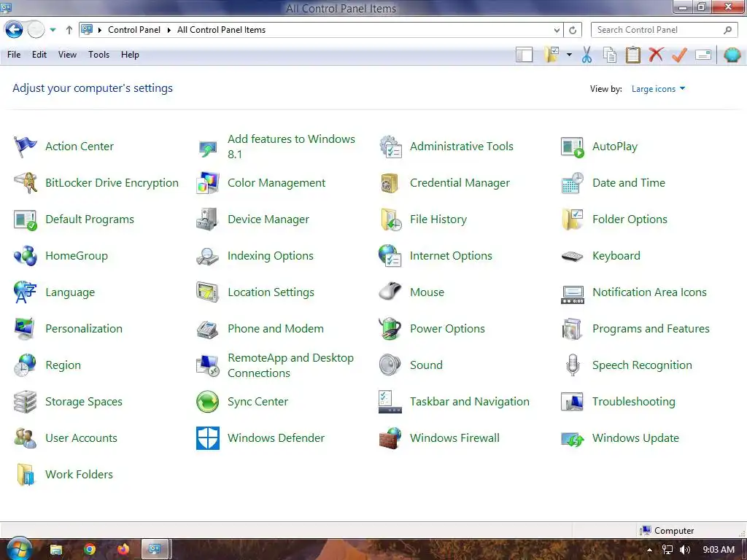
Task: Click the Language globe icon
Action: [x=25, y=292]
